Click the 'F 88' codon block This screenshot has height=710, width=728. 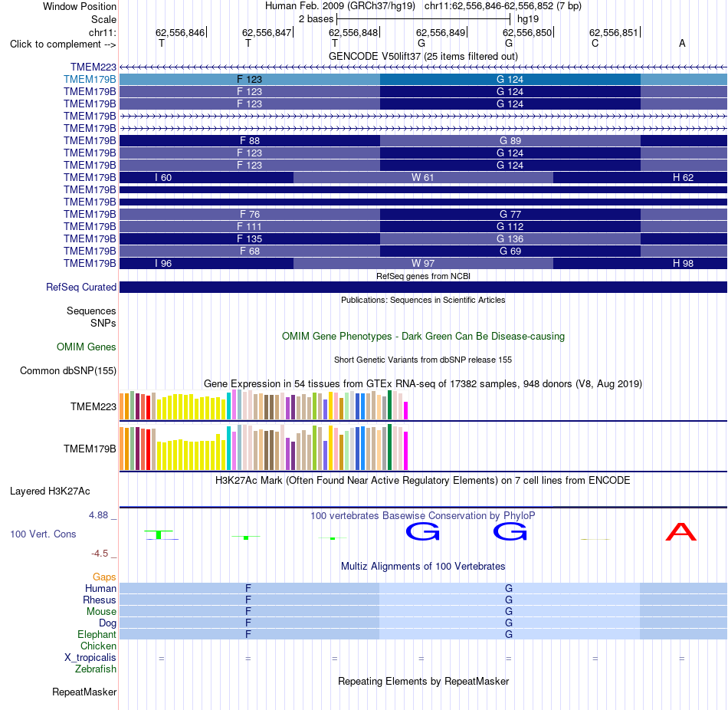click(x=250, y=141)
